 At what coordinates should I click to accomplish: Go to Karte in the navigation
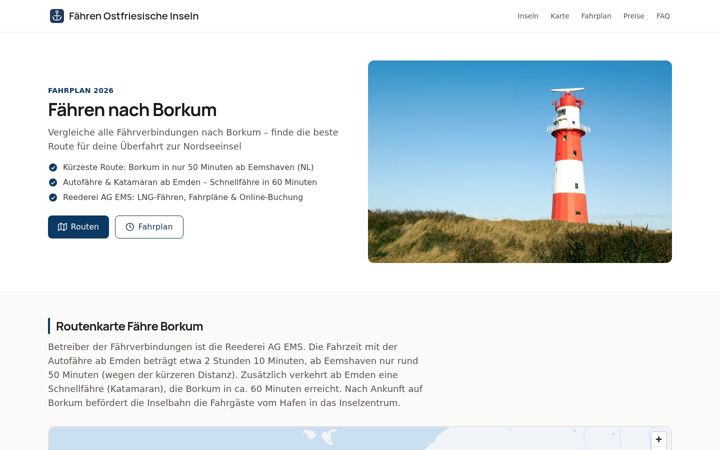(559, 16)
